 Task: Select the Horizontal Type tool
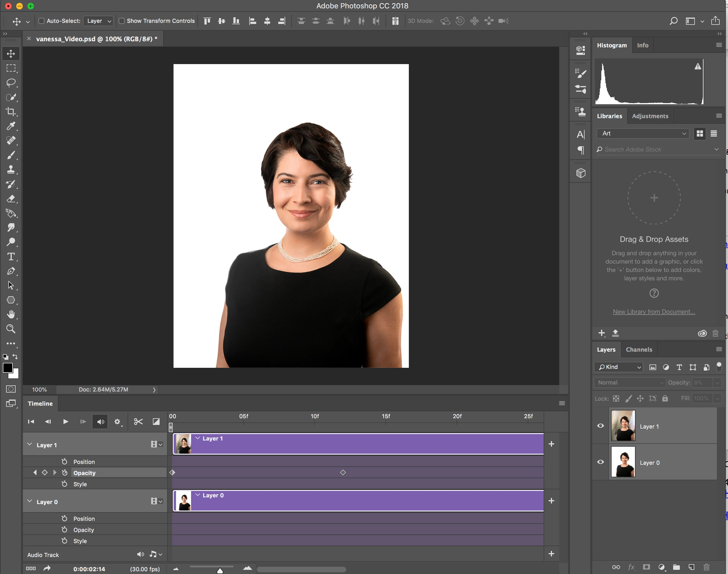click(11, 257)
